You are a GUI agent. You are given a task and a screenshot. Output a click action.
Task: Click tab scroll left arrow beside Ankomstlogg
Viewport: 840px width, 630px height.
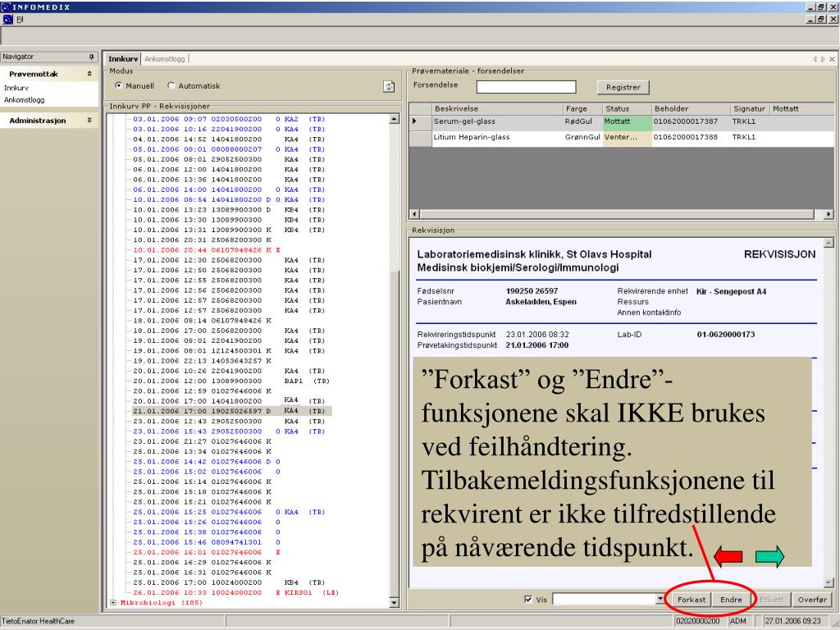point(815,59)
